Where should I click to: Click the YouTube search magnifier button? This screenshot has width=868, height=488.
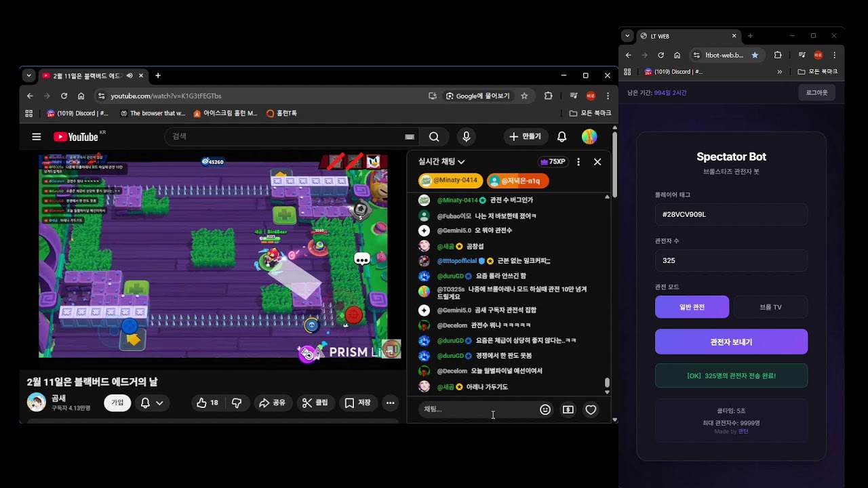[x=434, y=137]
